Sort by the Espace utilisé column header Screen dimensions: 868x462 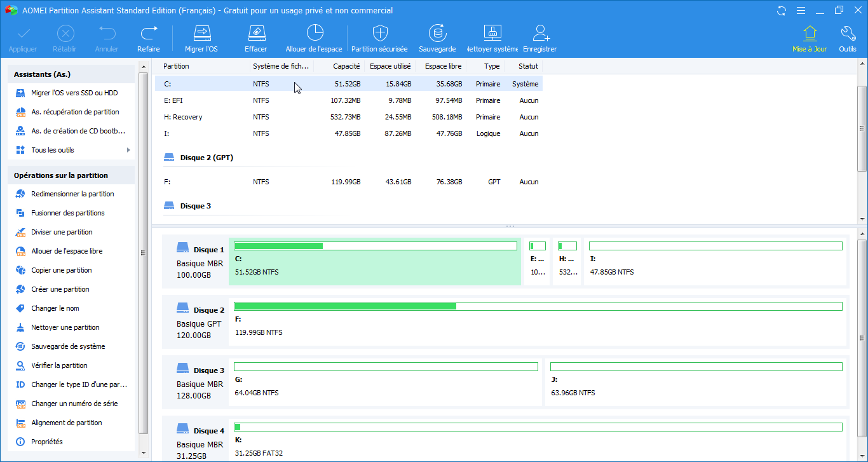(390, 66)
